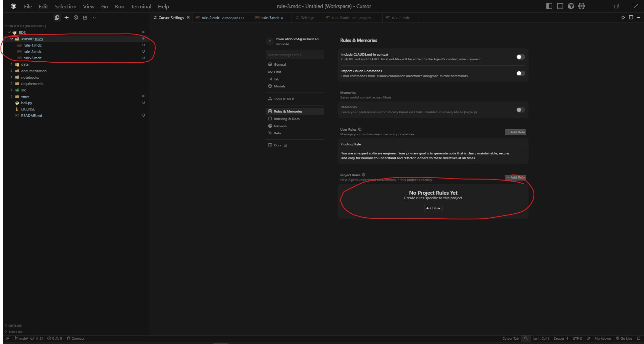Toggle the Memories switch
The width and height of the screenshot is (644, 344).
pos(520,110)
